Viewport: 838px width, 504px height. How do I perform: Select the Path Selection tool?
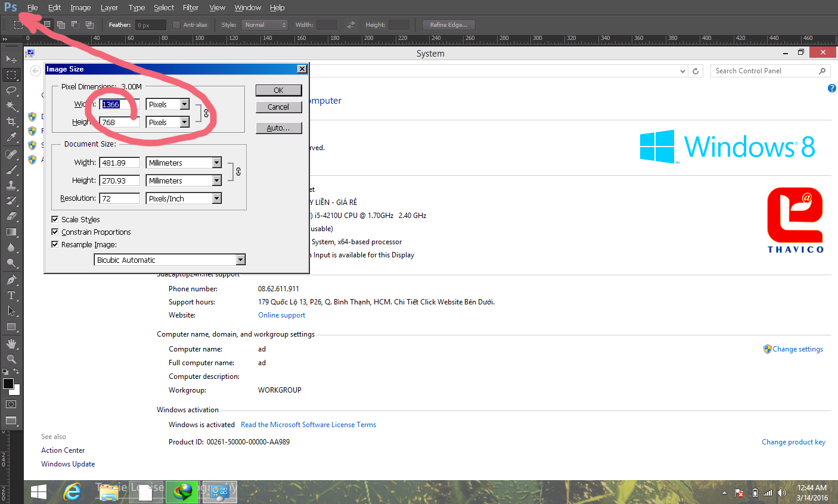[x=11, y=311]
